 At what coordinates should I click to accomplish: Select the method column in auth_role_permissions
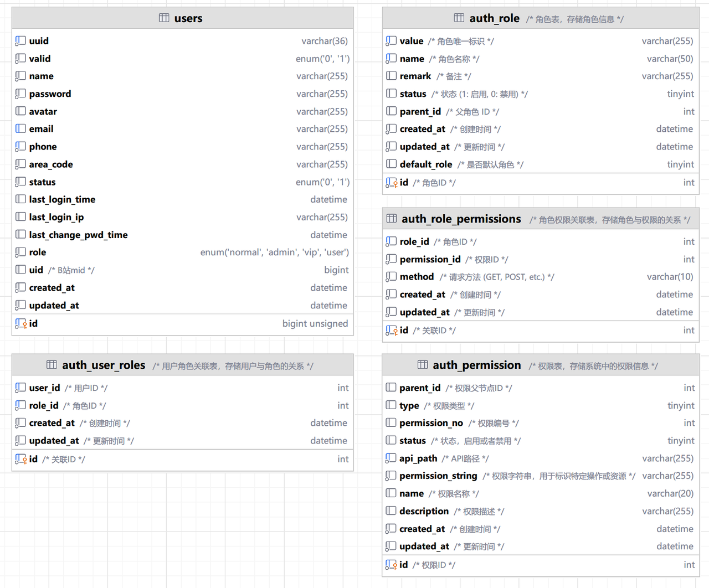tap(417, 277)
